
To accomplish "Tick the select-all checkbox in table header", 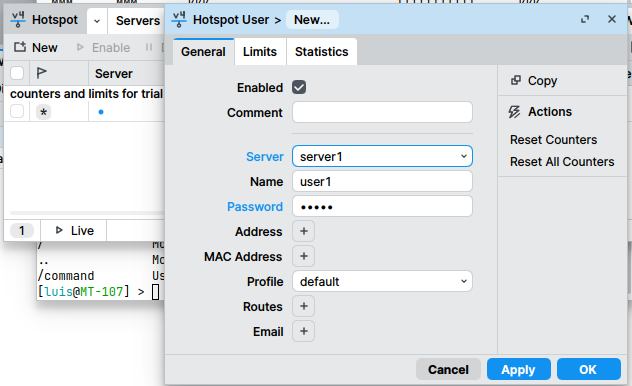I will pyautogui.click(x=17, y=73).
